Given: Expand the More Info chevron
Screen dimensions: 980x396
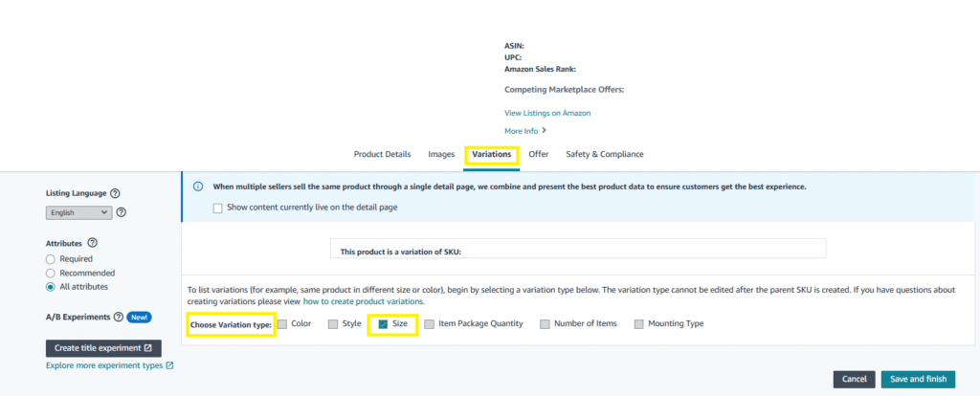Looking at the screenshot, I should 544,131.
